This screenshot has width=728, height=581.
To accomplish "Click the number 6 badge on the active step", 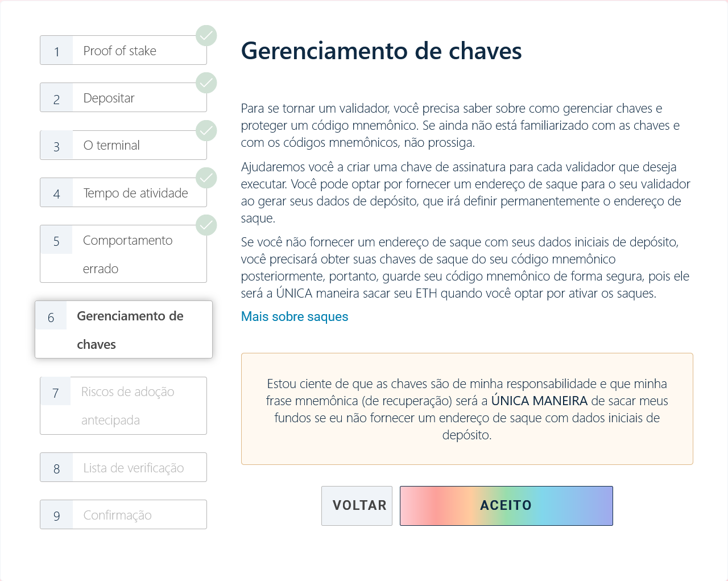I will click(x=51, y=316).
